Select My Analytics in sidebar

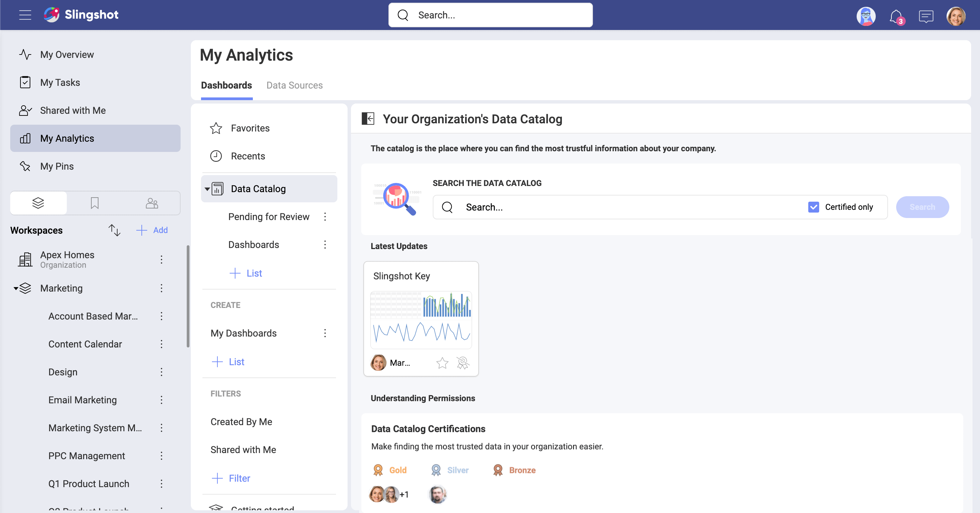(x=95, y=138)
